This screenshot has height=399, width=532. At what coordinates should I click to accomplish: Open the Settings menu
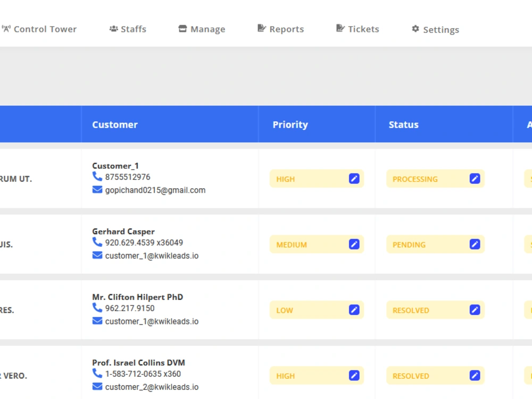[435, 29]
